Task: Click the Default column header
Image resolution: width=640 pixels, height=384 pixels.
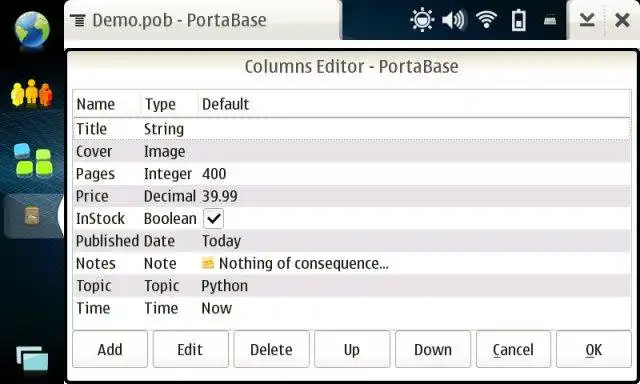Action: (x=415, y=104)
